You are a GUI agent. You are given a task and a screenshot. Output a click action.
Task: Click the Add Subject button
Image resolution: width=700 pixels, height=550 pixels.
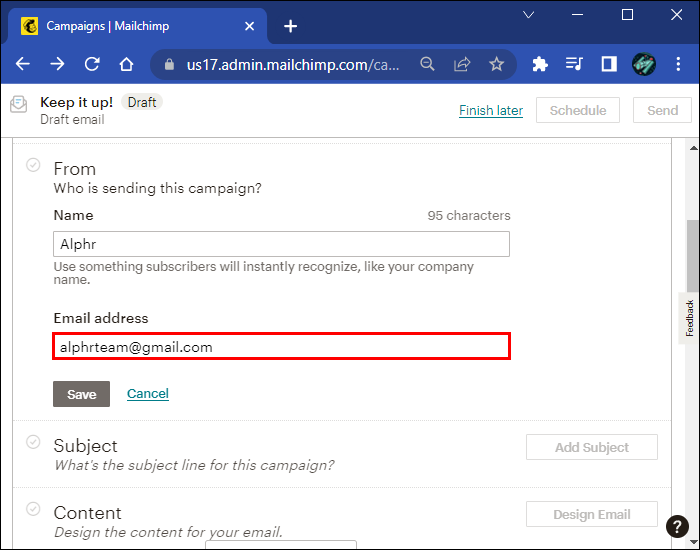click(x=592, y=447)
